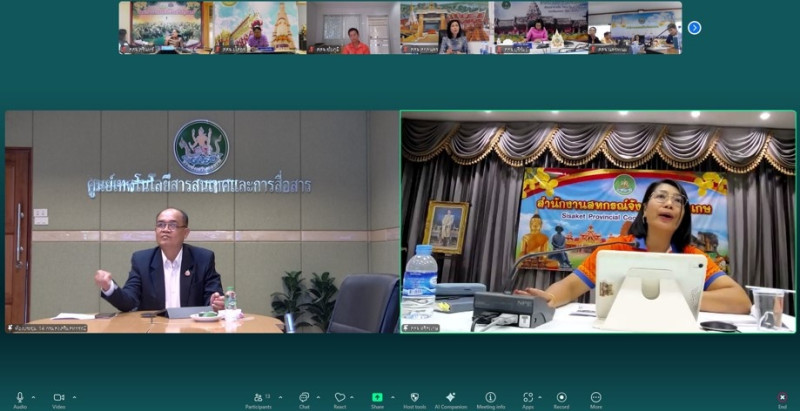The width and height of the screenshot is (800, 411).
Task: Expand the Apps options caret
Action: pos(540,397)
